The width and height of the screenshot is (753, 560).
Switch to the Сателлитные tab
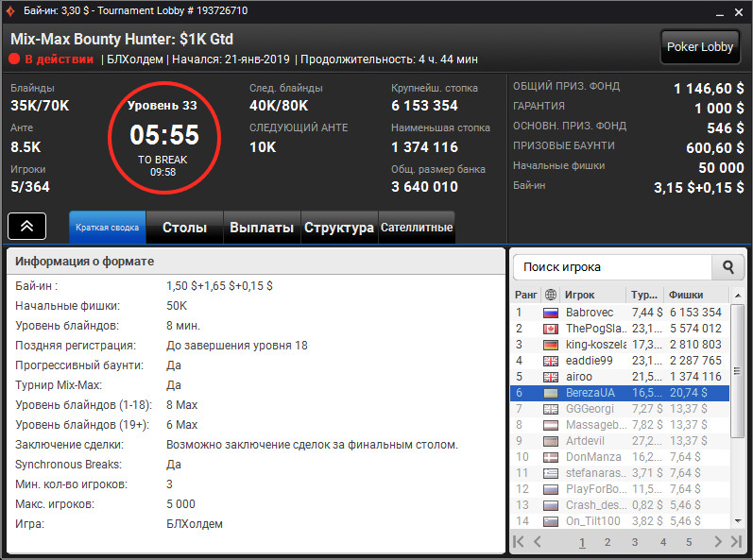pyautogui.click(x=417, y=228)
